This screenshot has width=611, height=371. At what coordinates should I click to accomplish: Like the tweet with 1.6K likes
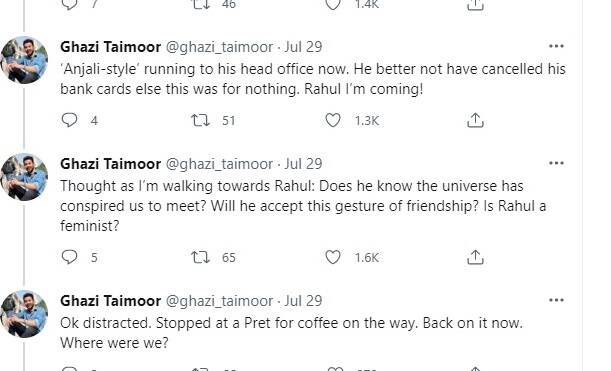tap(333, 257)
